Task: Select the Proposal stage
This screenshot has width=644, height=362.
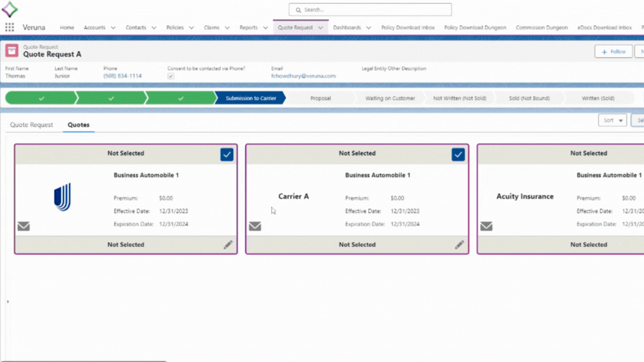Action: click(320, 98)
